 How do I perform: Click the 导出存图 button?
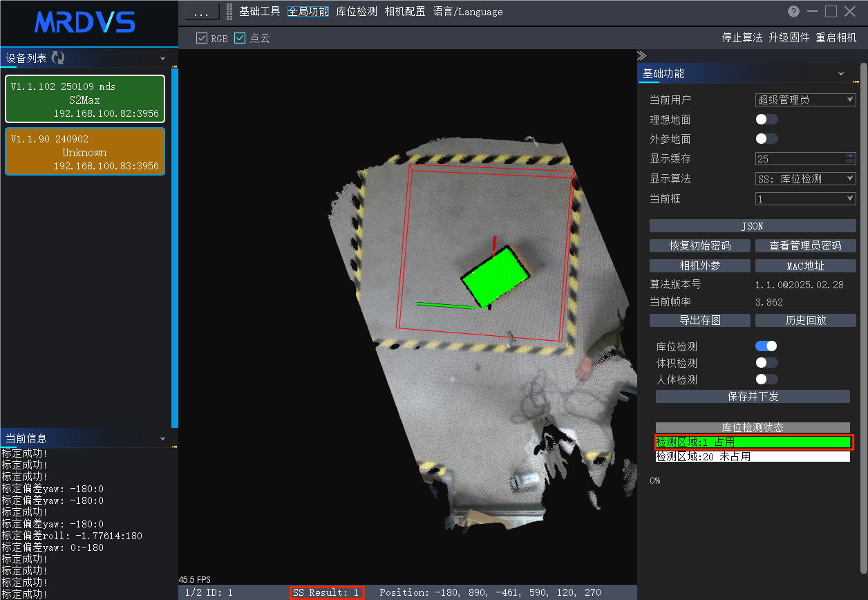click(700, 321)
